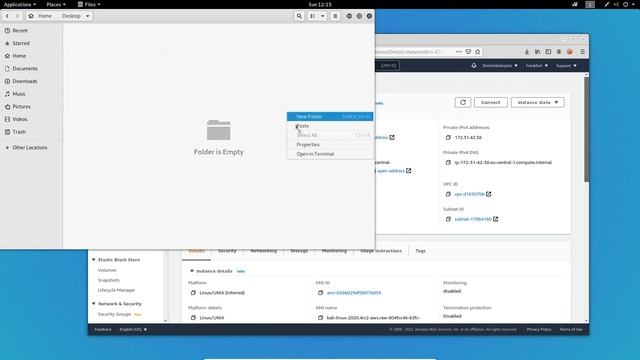The image size is (640, 360).
Task: Open Snapshots in the AWS sidebar
Action: point(109,280)
